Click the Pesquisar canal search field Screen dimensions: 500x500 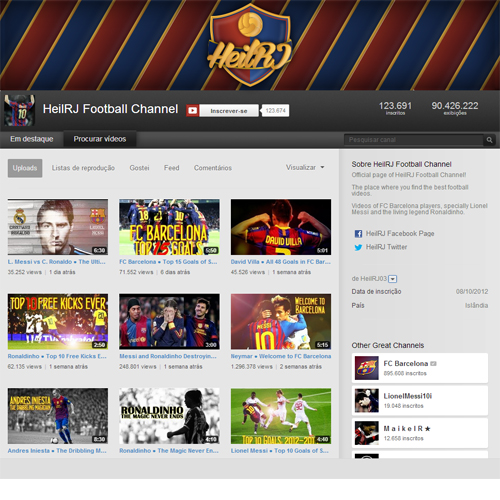414,140
